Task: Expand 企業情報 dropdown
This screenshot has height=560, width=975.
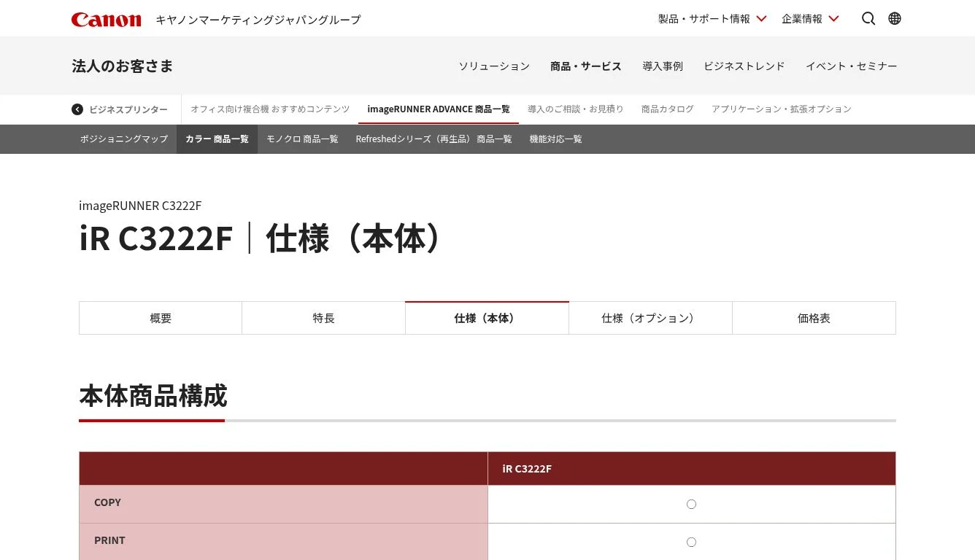Action: click(x=810, y=19)
